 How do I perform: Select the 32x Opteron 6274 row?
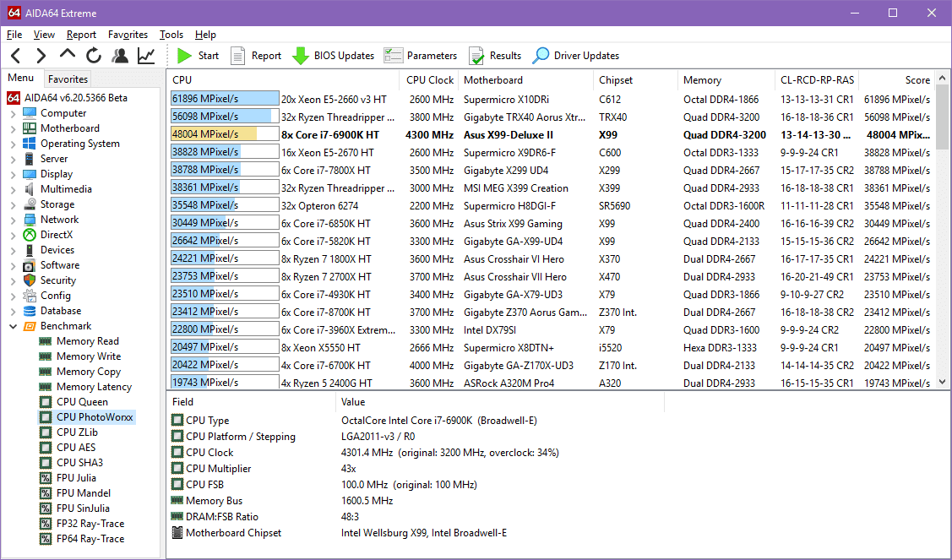pos(551,206)
